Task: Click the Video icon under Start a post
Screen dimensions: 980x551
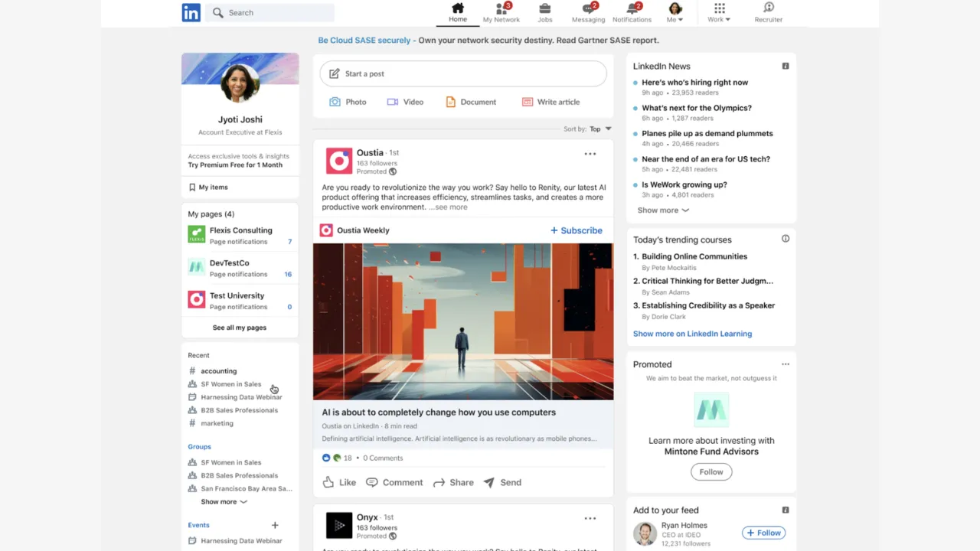Action: coord(392,102)
